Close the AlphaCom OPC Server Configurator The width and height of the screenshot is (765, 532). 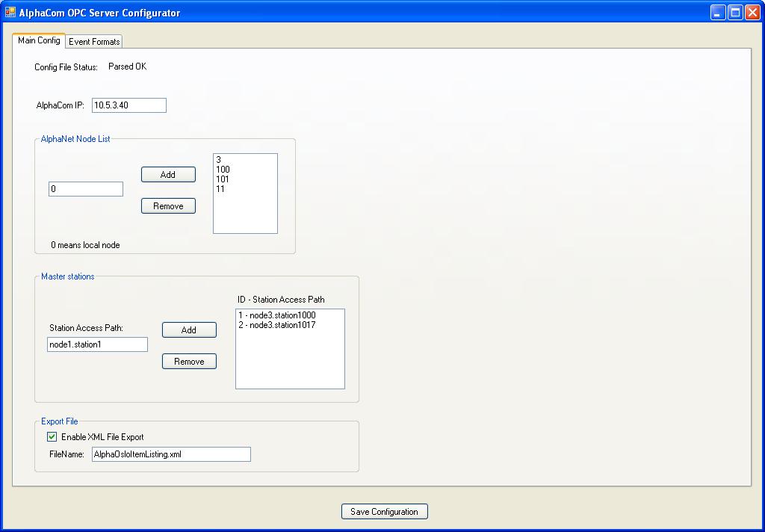[752, 12]
